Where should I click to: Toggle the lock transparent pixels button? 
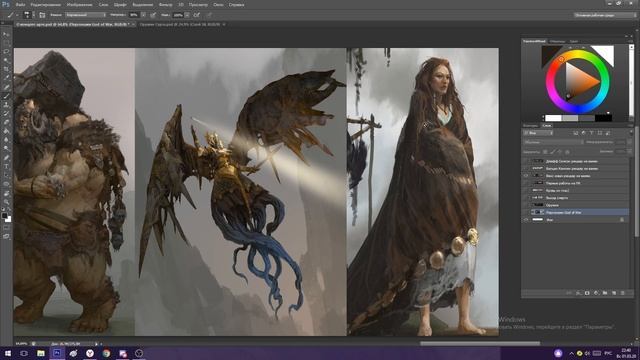point(545,152)
